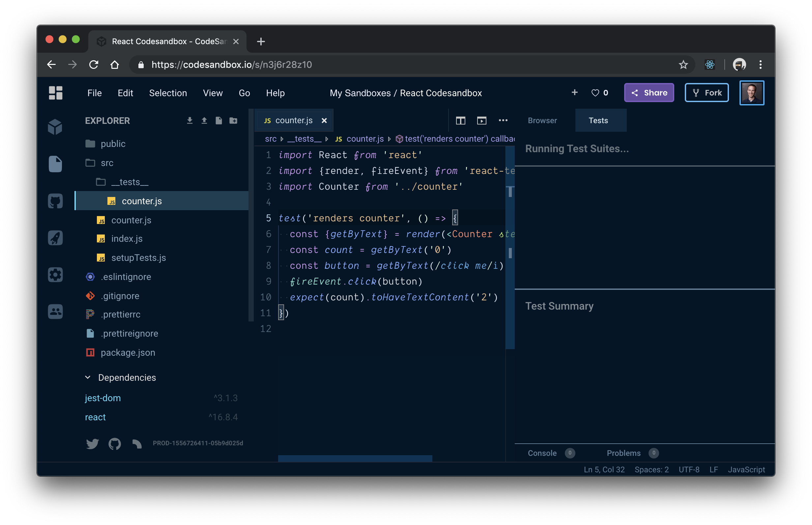The width and height of the screenshot is (812, 525).
Task: Click the preview-only view icon
Action: click(481, 121)
